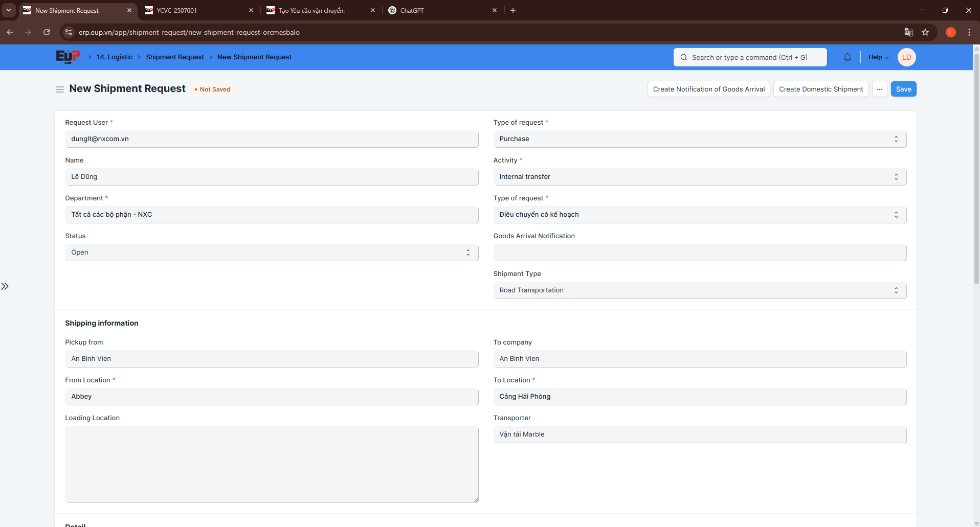Image resolution: width=980 pixels, height=527 pixels.
Task: Expand the Shipment Type dropdown
Action: [699, 290]
